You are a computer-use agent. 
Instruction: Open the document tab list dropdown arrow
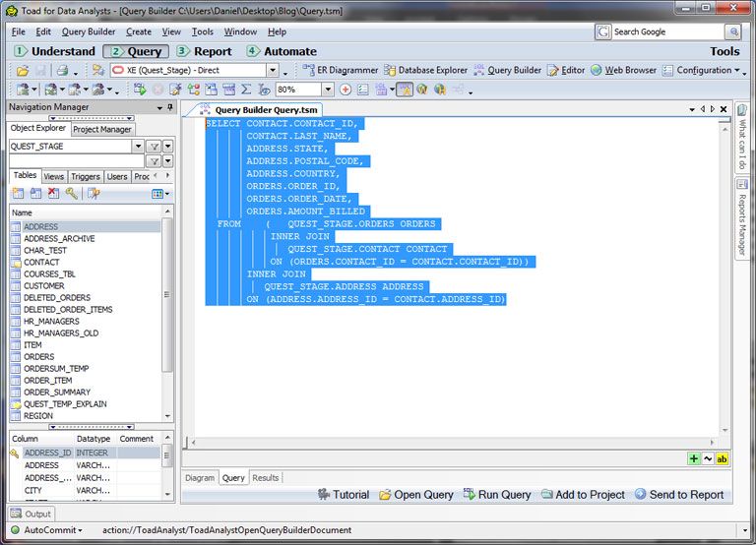click(692, 110)
